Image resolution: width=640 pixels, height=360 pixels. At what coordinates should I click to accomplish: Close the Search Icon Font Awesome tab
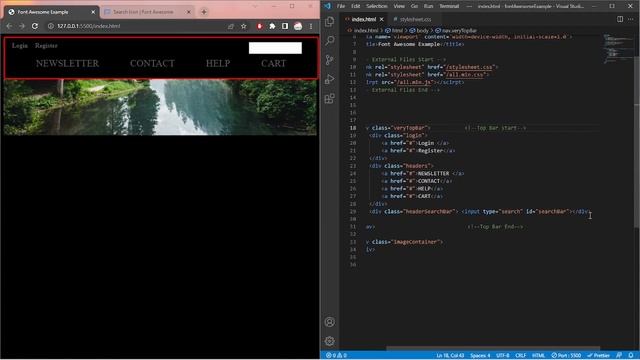(x=189, y=12)
